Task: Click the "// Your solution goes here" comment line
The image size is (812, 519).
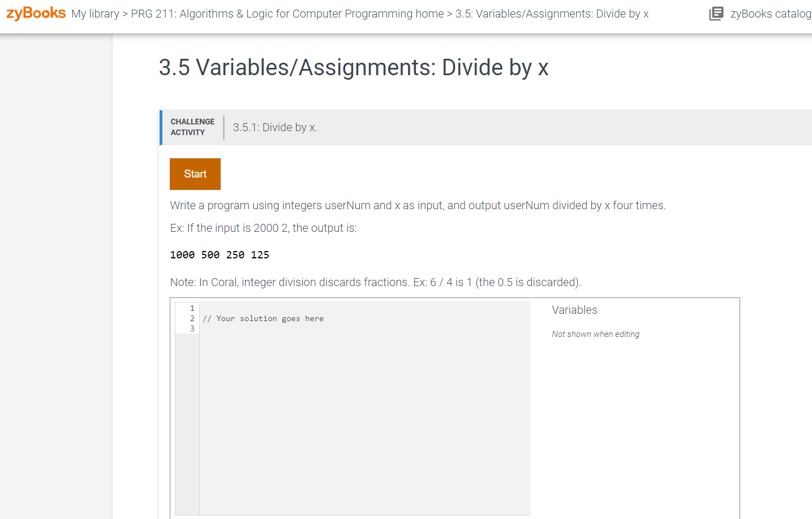Action: (x=263, y=318)
